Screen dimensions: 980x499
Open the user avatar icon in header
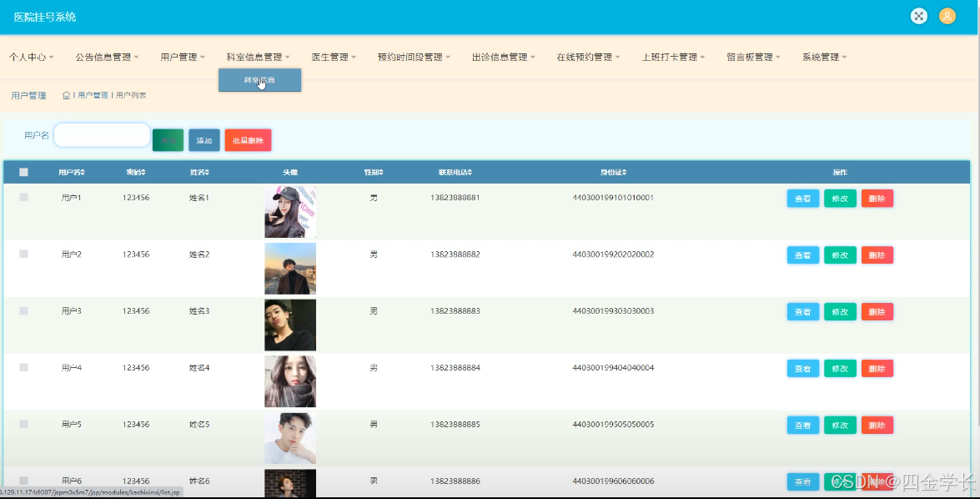[x=947, y=16]
